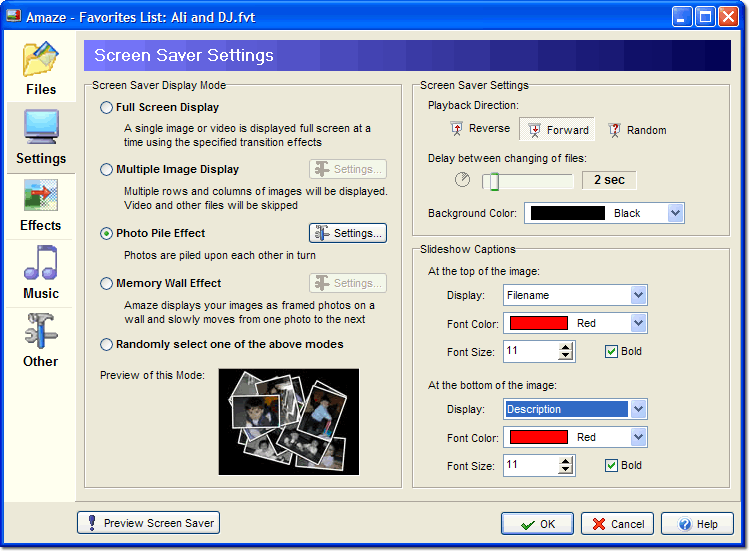The image size is (749, 551).
Task: Minimize the Amaze window
Action: point(682,17)
